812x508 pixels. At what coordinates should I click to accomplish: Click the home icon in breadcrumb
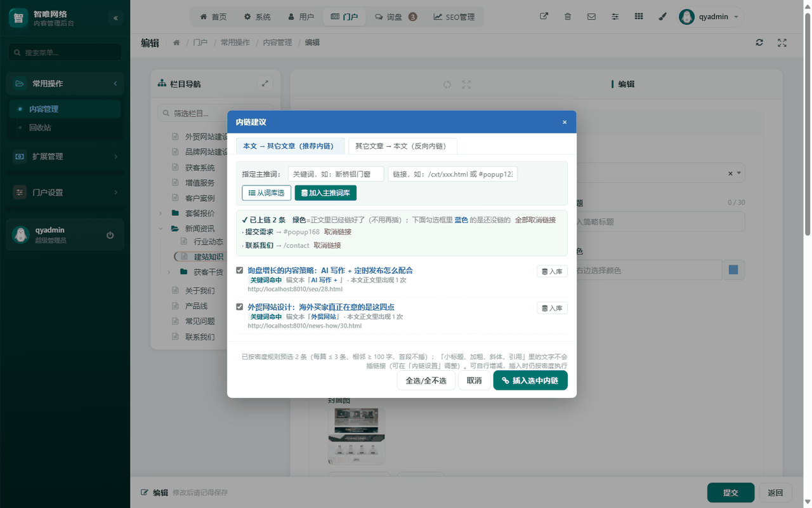click(176, 43)
